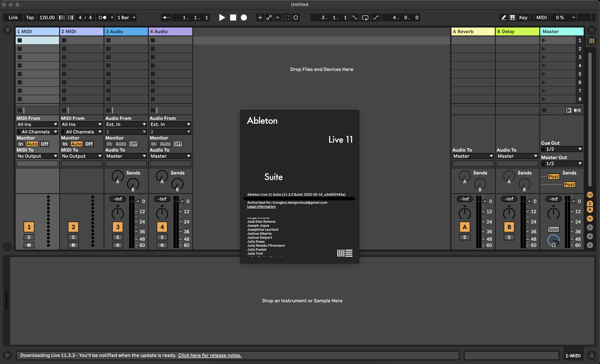Screen dimensions: 600x364
Task: Toggle the Crossfader section X button
Action: [x=590, y=236]
